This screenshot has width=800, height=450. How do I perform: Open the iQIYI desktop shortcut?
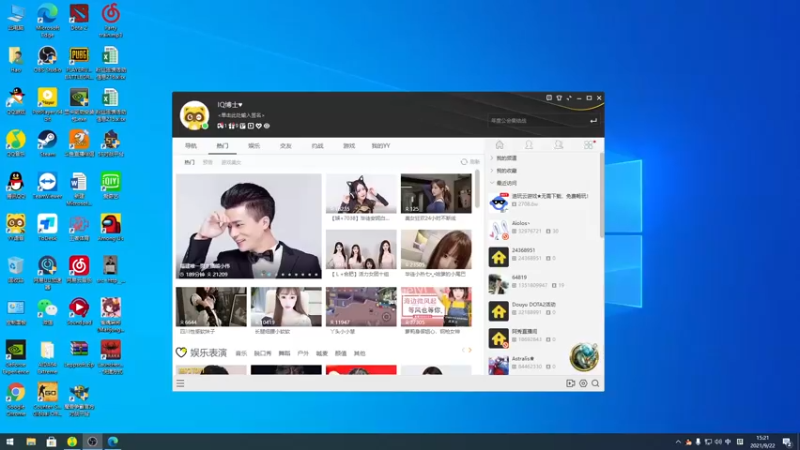111,186
